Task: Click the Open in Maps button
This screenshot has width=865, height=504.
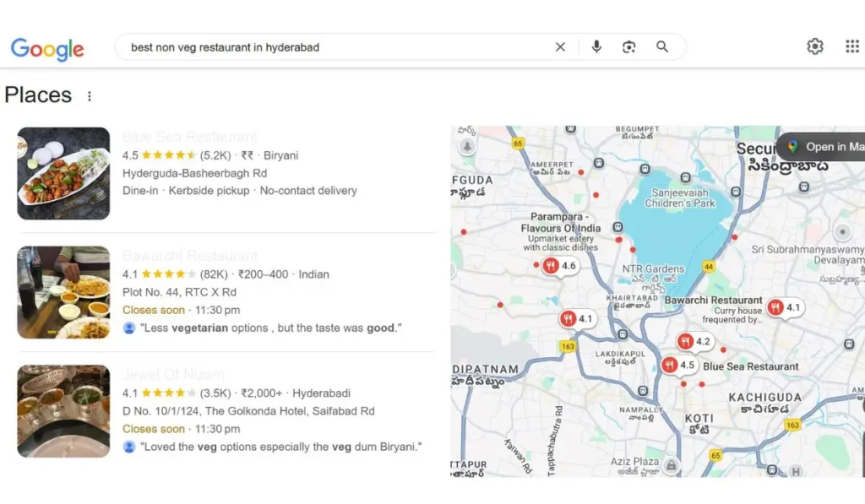Action: (x=822, y=147)
